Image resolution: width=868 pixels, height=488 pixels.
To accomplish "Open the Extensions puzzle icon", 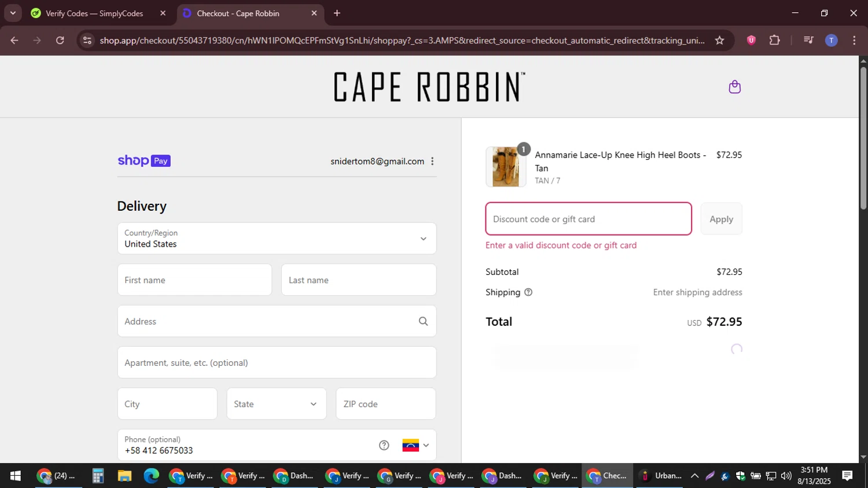I will (774, 41).
